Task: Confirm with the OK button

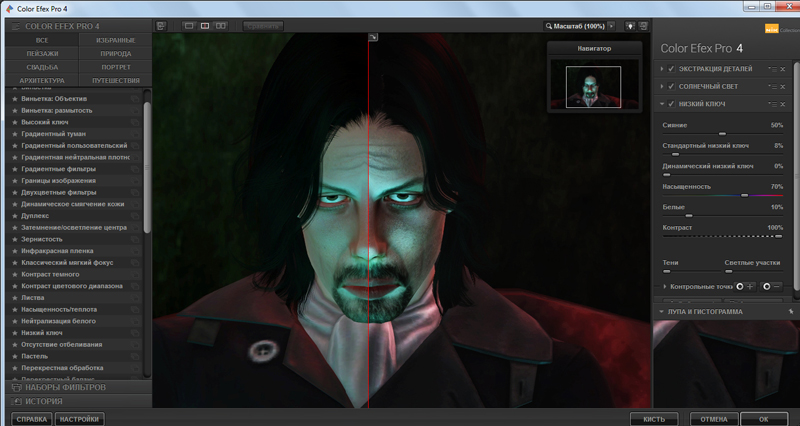Action: click(x=764, y=419)
